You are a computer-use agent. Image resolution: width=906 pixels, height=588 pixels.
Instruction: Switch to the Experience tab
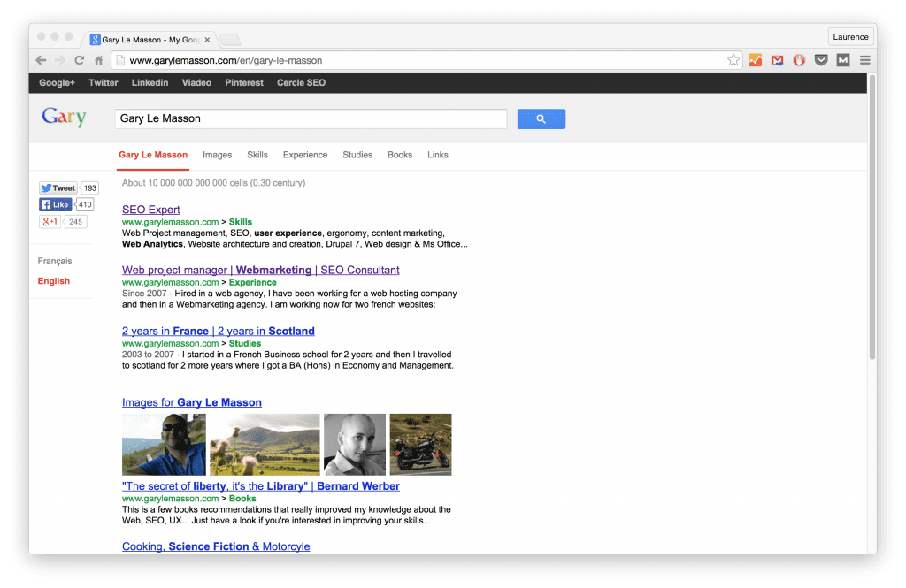click(x=305, y=155)
